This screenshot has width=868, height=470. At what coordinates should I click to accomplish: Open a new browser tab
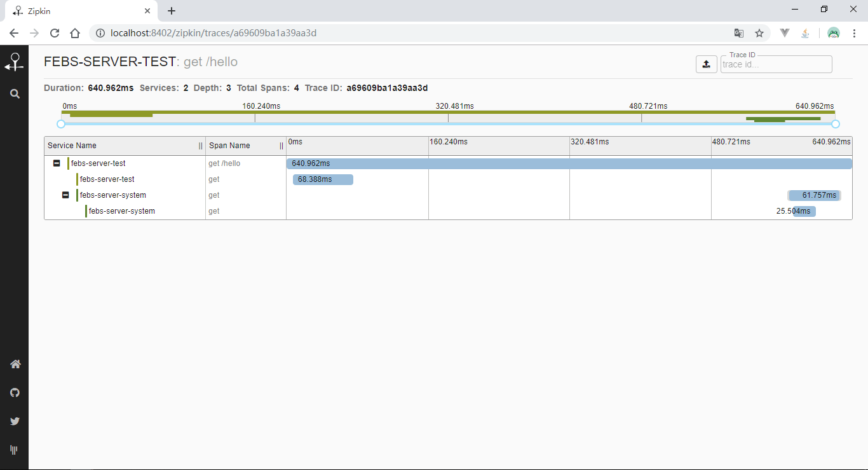(172, 11)
